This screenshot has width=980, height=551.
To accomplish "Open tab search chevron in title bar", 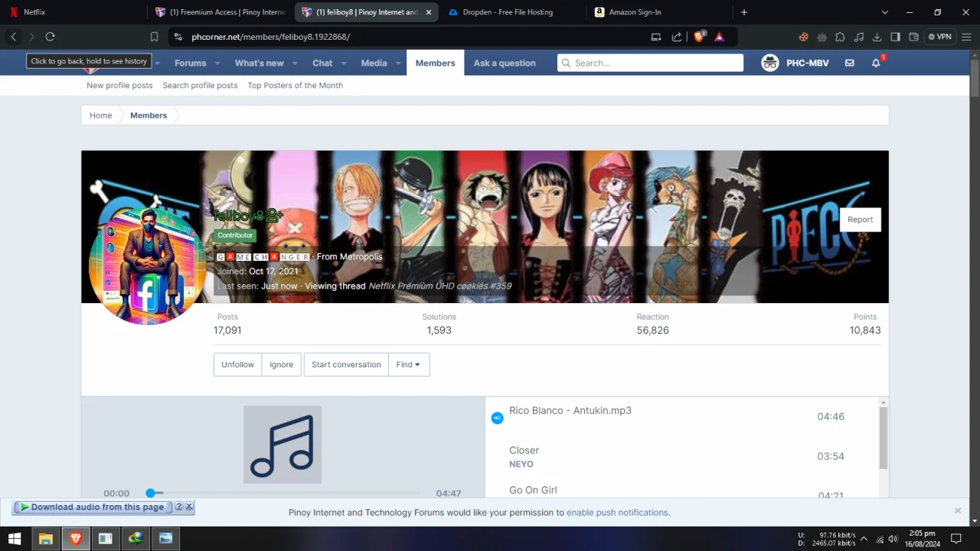I will (x=885, y=12).
